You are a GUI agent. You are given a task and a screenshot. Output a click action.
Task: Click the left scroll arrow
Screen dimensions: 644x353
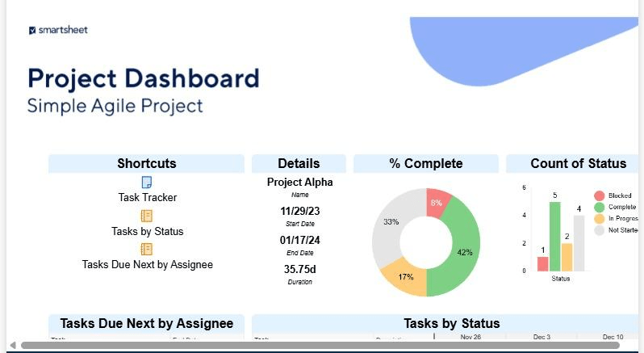pyautogui.click(x=13, y=345)
